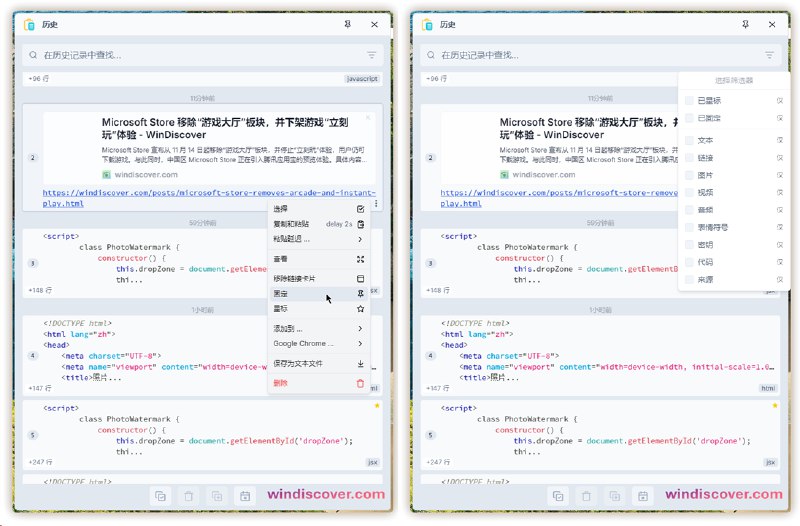Click the 仅 button beside the 代码 filter

tap(780, 262)
